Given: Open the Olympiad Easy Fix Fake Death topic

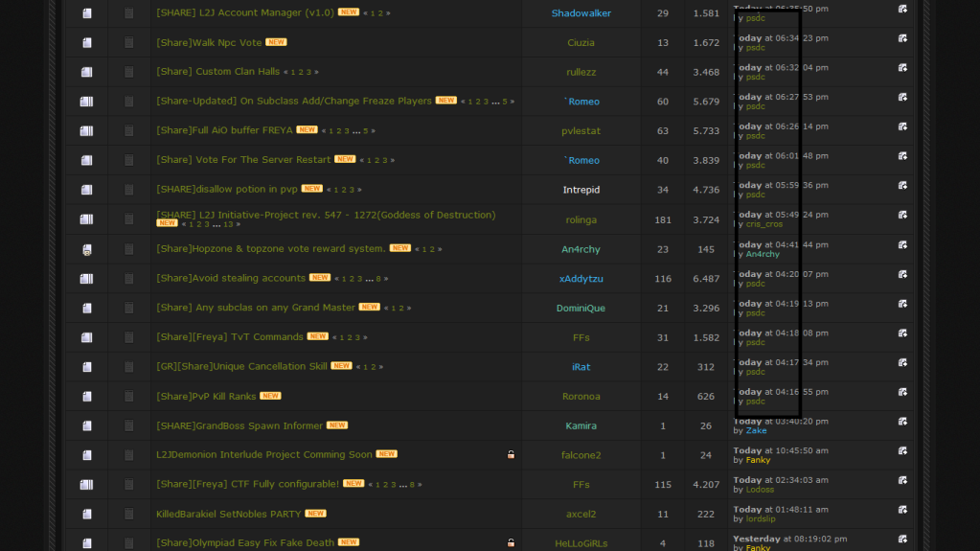Looking at the screenshot, I should click(x=245, y=542).
